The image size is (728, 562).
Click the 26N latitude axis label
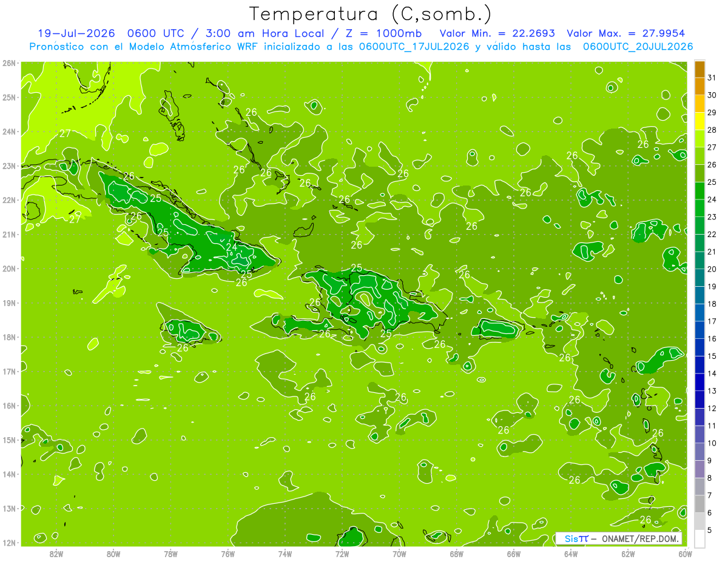pyautogui.click(x=8, y=63)
